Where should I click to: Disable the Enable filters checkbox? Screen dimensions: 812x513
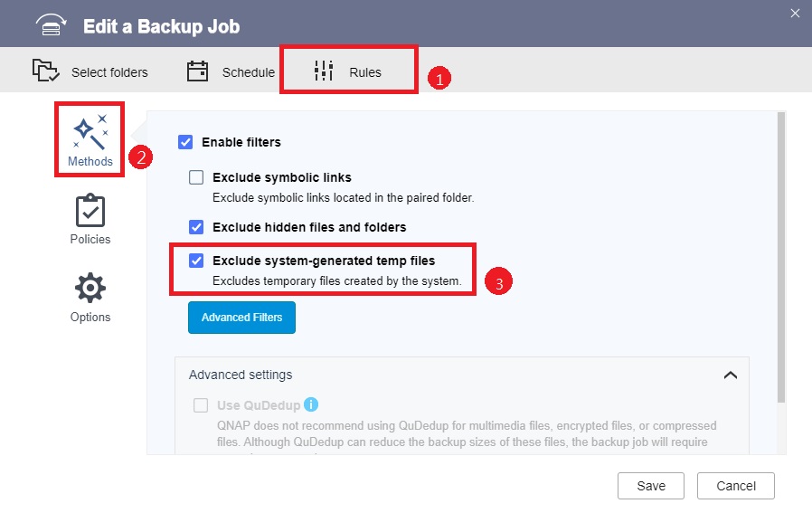(x=185, y=142)
